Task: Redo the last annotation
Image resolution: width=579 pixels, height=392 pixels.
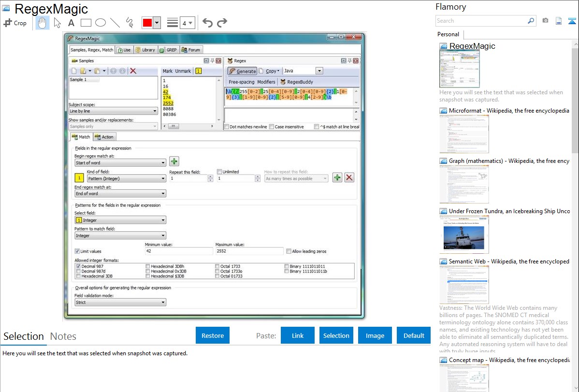Action: click(x=222, y=23)
